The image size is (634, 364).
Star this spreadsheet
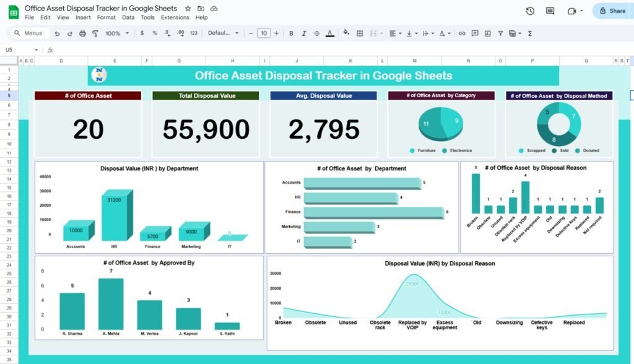click(188, 9)
